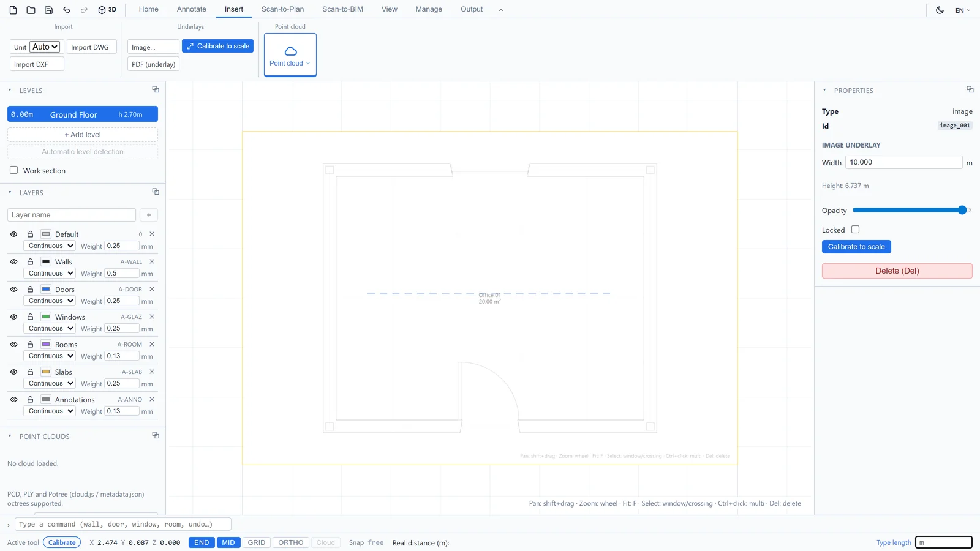The width and height of the screenshot is (980, 551).
Task: Toggle END snap mode
Action: [x=202, y=542]
